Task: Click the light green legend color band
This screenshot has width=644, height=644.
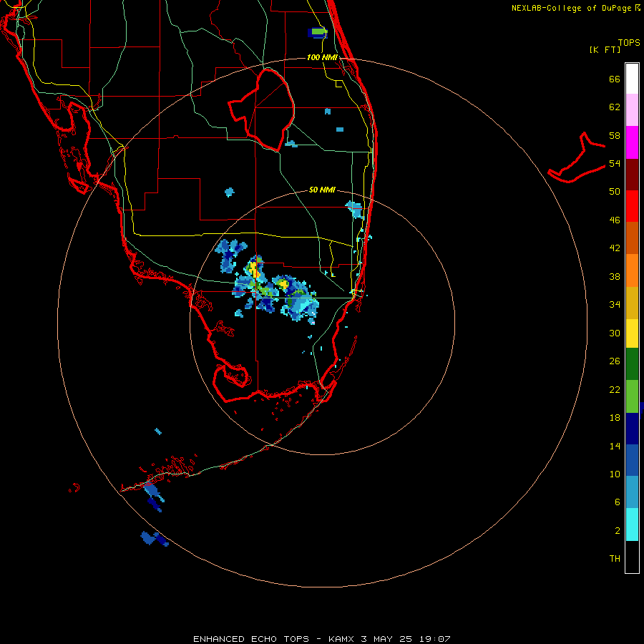Action: (632, 396)
